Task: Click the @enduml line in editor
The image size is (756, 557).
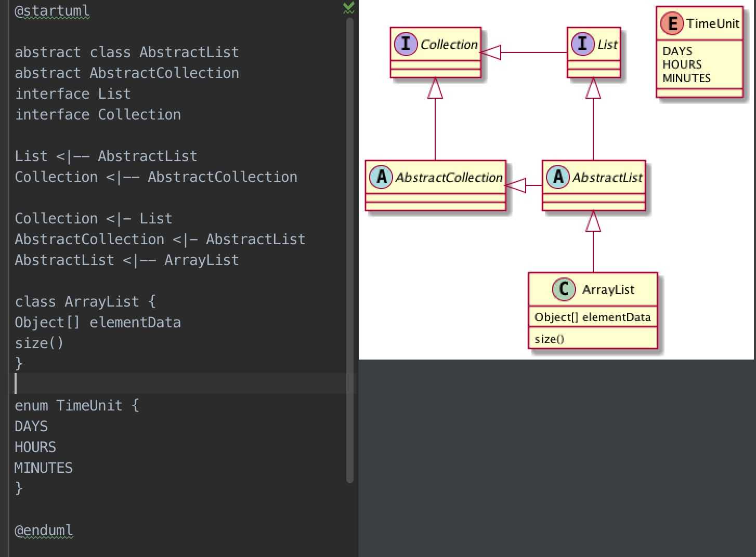Action: pos(44,531)
